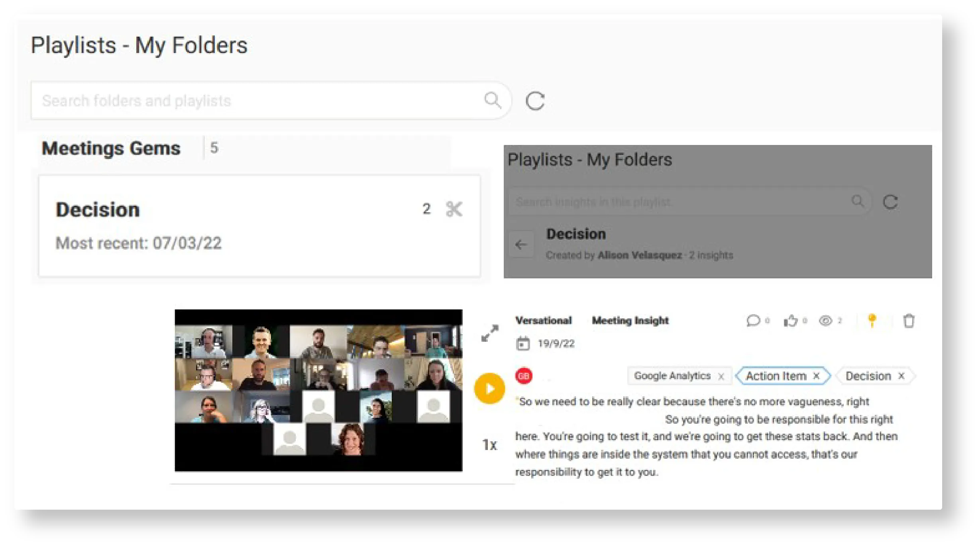Open comments on the meeting insight

(754, 321)
